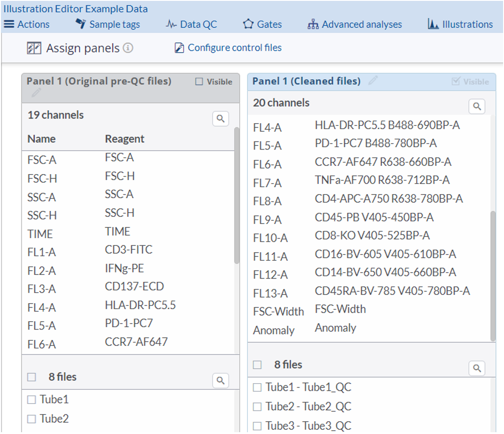Search files in the Original pre-QC panel
Image resolution: width=504 pixels, height=434 pixels.
click(221, 380)
